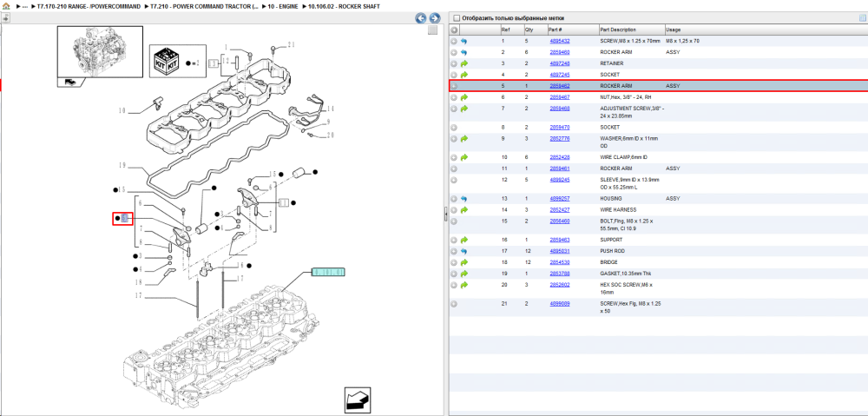The height and width of the screenshot is (416, 868).
Task: Click the KIT box icon in diagram
Action: click(165, 61)
